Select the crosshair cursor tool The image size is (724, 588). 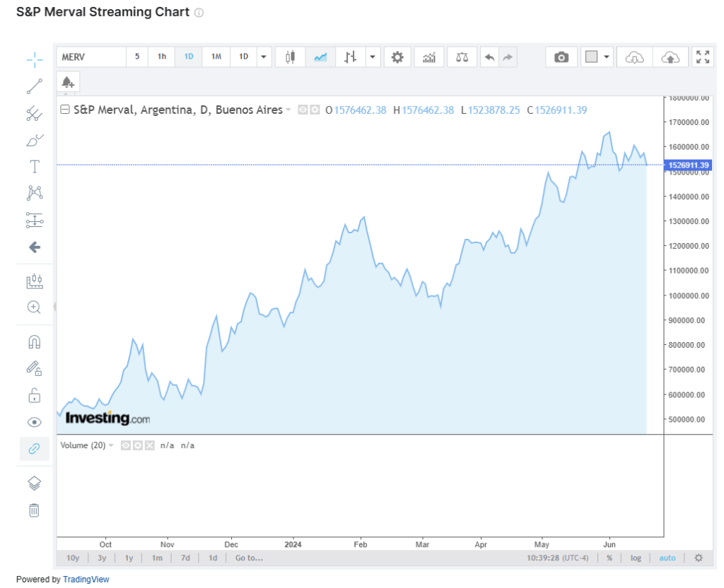tap(35, 60)
